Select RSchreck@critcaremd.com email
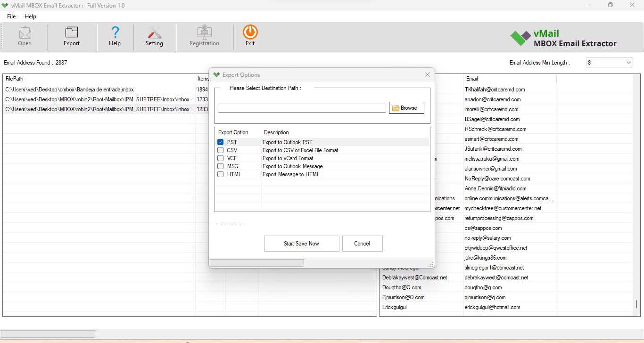 (x=495, y=129)
